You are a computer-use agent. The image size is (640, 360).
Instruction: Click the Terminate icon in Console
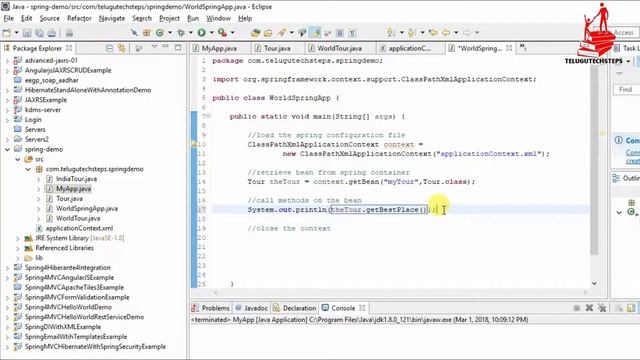click(576, 308)
